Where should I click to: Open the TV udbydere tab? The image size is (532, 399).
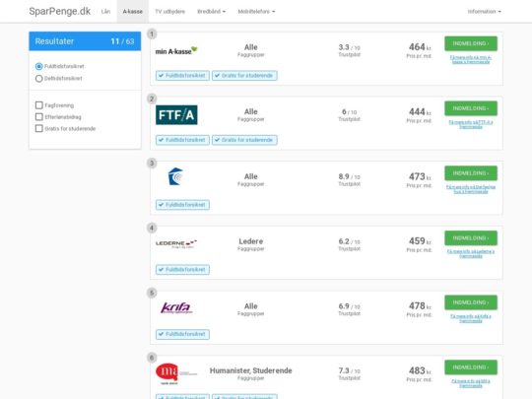pos(170,12)
